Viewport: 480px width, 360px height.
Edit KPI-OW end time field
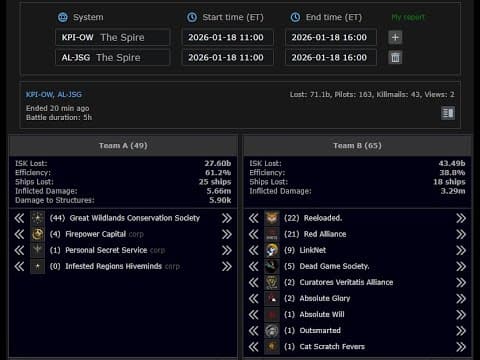[x=331, y=37]
